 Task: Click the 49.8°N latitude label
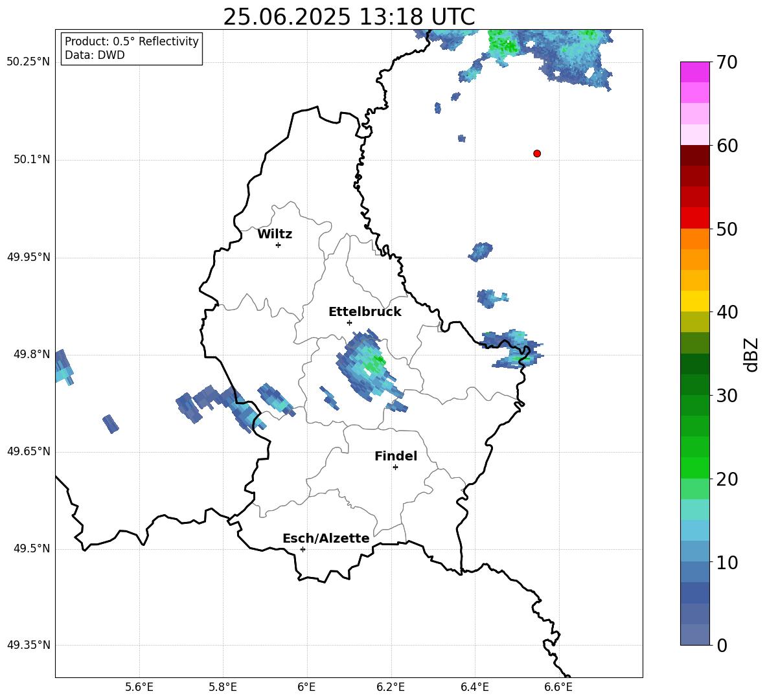click(32, 354)
